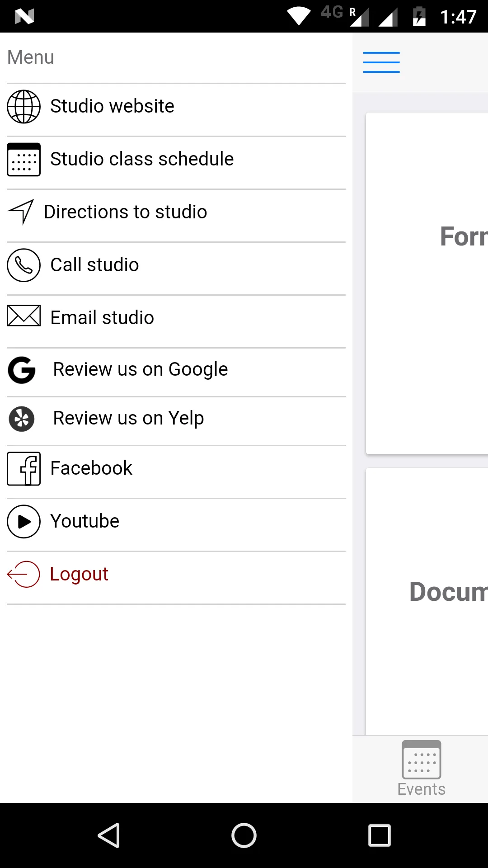This screenshot has width=488, height=868.
Task: Open Review us on Yelp
Action: [x=176, y=421]
